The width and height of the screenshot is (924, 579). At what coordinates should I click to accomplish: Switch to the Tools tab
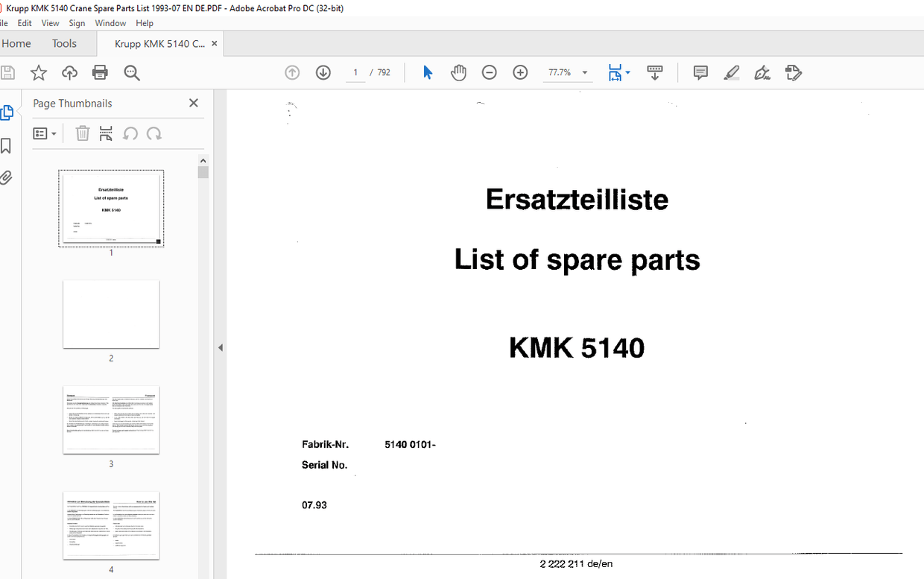[64, 43]
